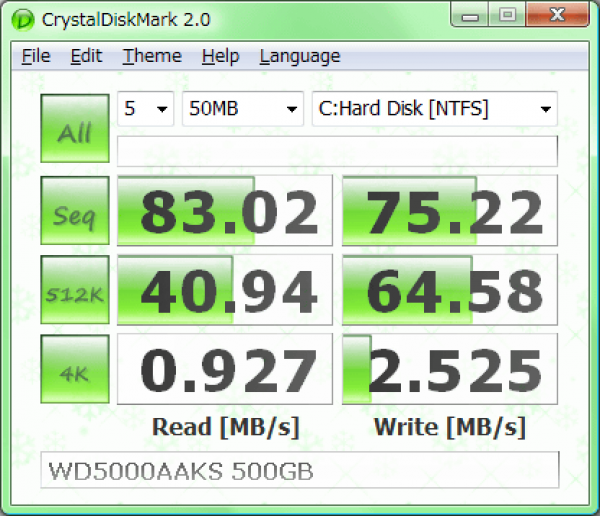Click the Write [MB/s] column label

point(450,427)
